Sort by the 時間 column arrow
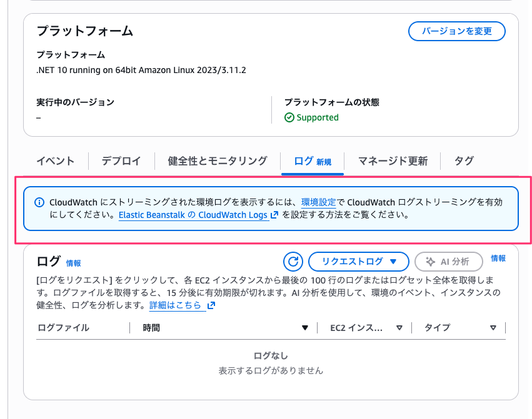 [x=305, y=328]
